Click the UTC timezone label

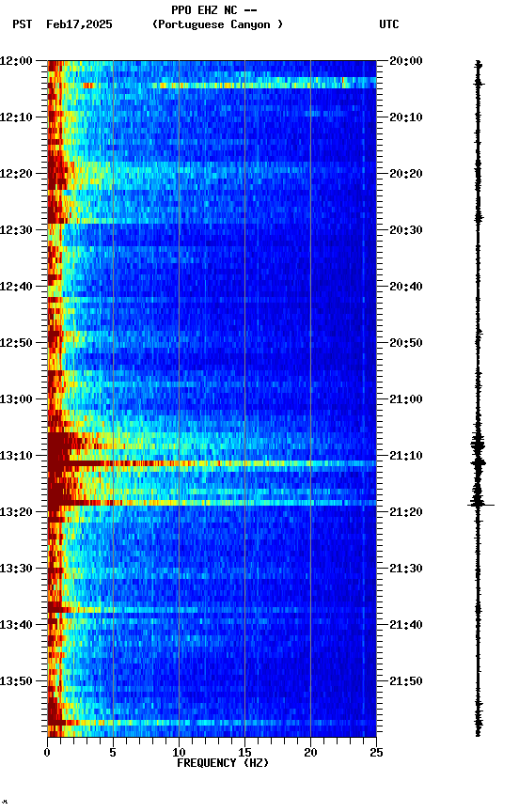pyautogui.click(x=389, y=24)
